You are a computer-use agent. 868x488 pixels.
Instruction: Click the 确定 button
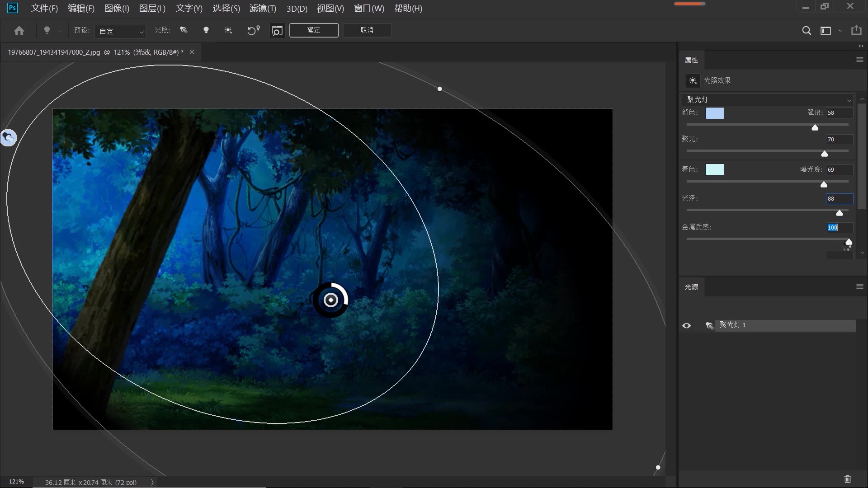pos(314,30)
